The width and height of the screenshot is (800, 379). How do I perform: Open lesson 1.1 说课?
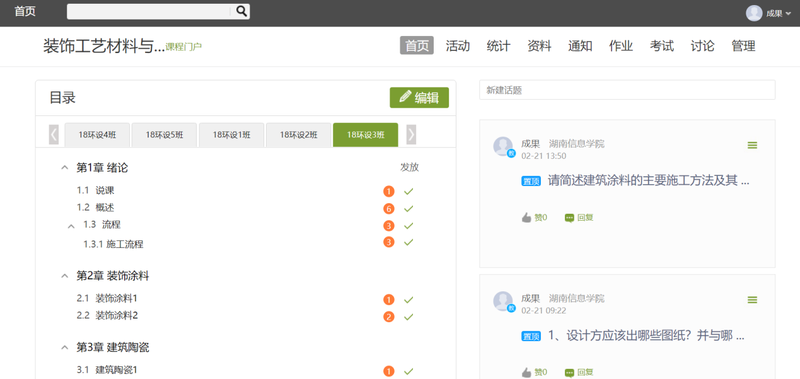95,190
